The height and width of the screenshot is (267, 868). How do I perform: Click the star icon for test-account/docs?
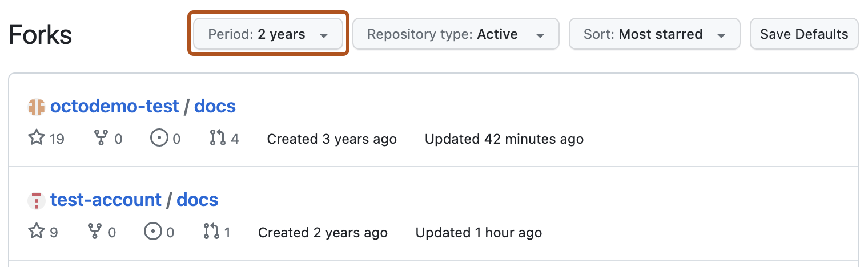(x=36, y=232)
